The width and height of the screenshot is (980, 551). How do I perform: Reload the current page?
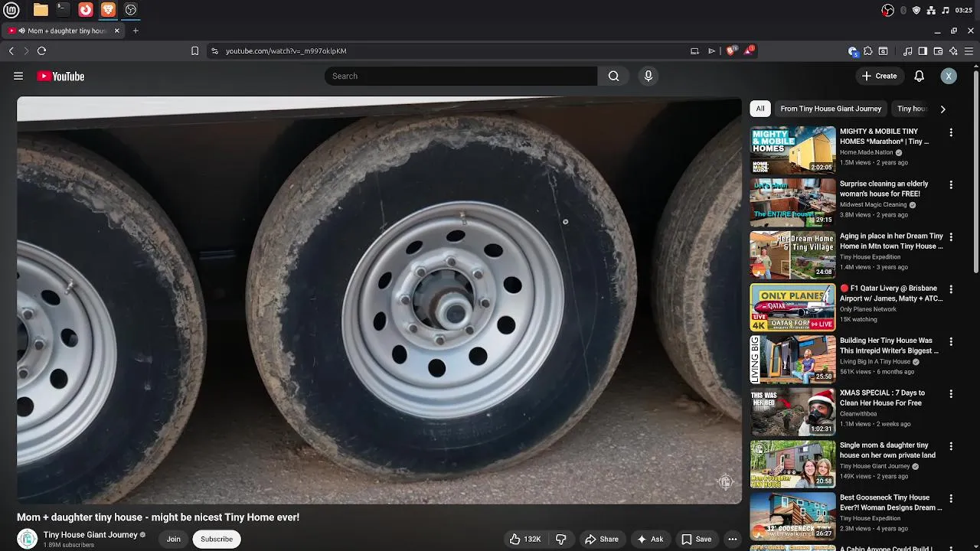point(41,51)
